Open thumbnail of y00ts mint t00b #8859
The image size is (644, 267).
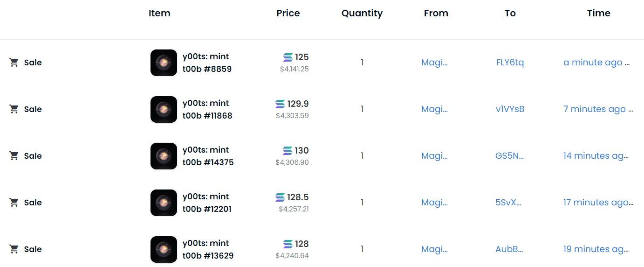[x=164, y=63]
